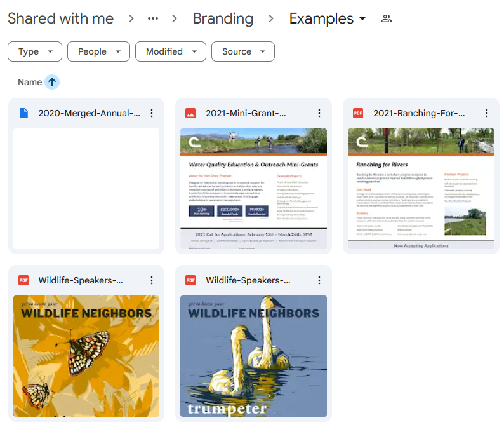Viewport: 504px width, 448px height.
Task: Show hidden breadcrumb folders via ellipsis
Action: (x=153, y=18)
